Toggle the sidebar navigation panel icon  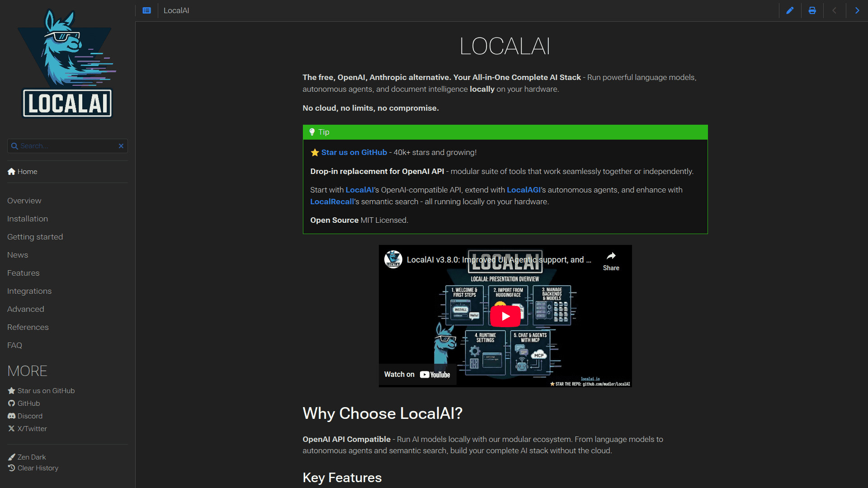click(x=146, y=10)
